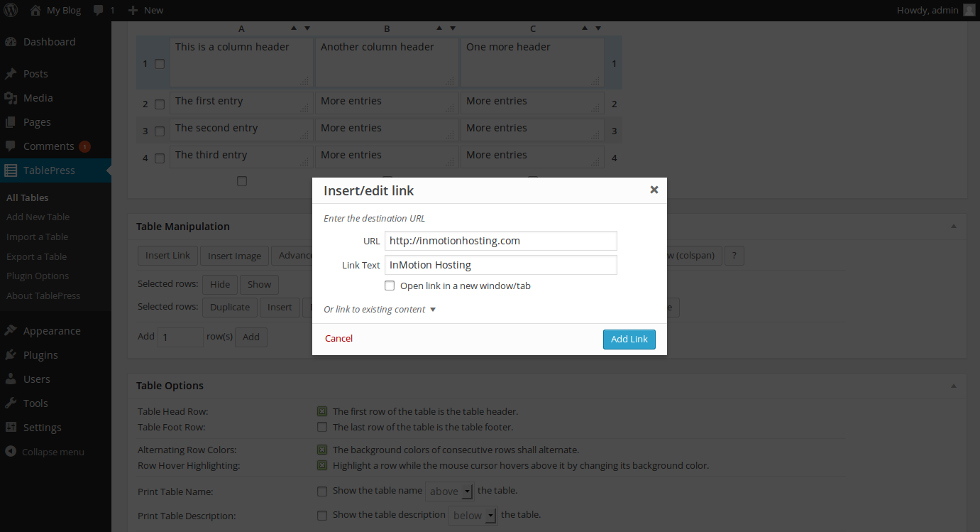The image size is (980, 532).
Task: Open Media via its sidebar icon
Action: pyautogui.click(x=11, y=98)
